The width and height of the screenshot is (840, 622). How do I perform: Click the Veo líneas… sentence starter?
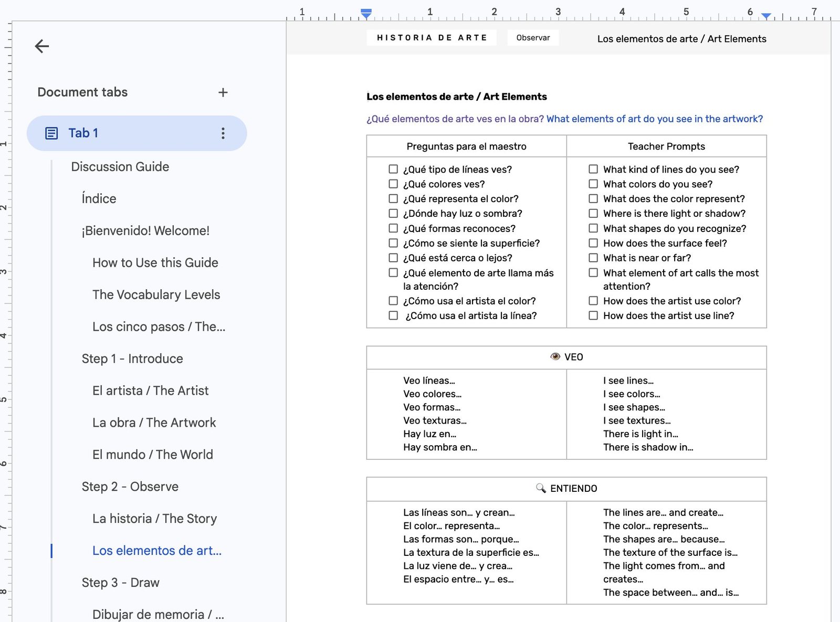coord(429,381)
